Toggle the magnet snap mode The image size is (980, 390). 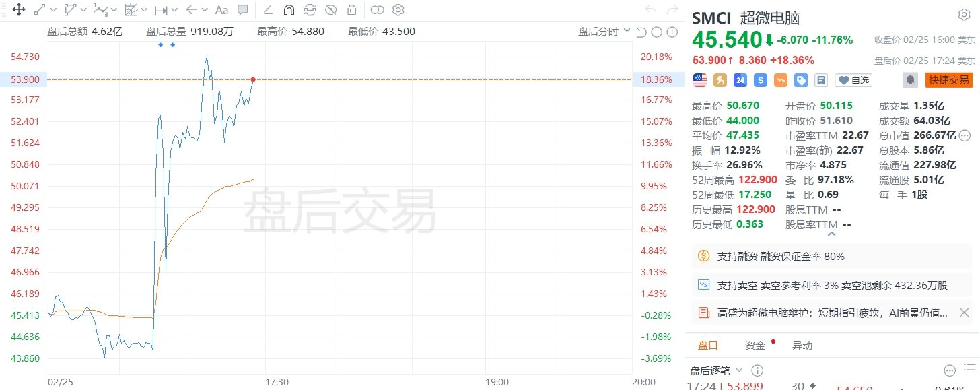point(289,10)
